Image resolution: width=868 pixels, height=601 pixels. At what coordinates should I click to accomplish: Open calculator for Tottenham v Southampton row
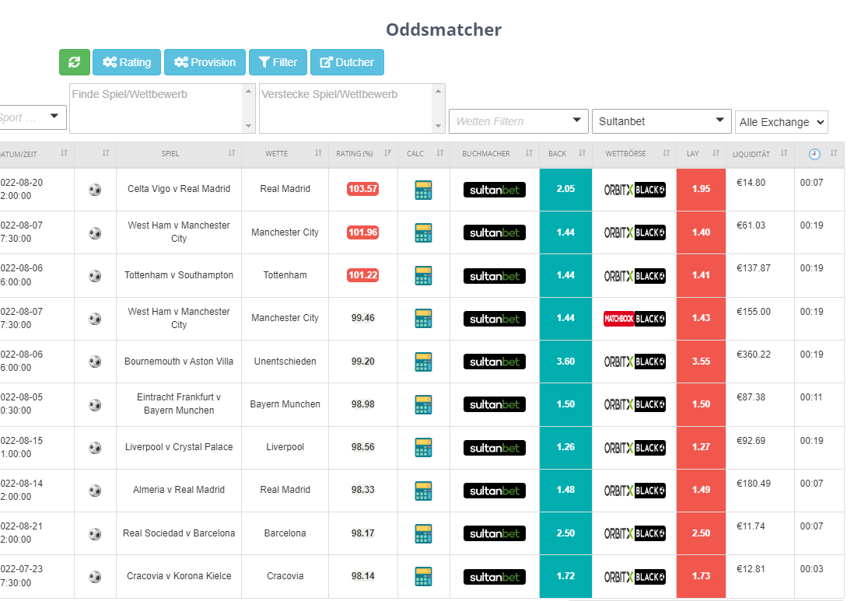point(423,275)
